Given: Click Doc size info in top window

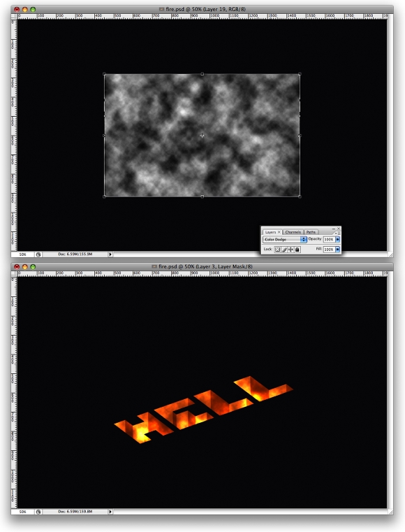Looking at the screenshot, I should (75, 254).
